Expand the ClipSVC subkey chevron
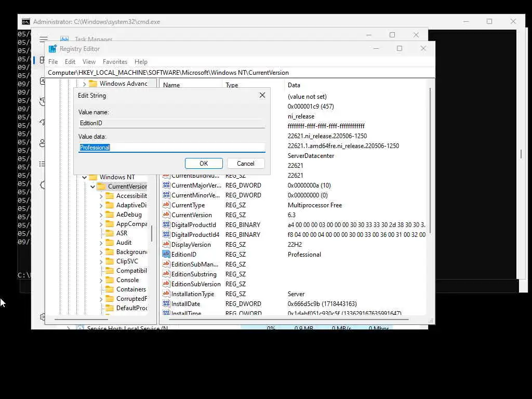Viewport: 532px width, 399px height. coord(101,262)
